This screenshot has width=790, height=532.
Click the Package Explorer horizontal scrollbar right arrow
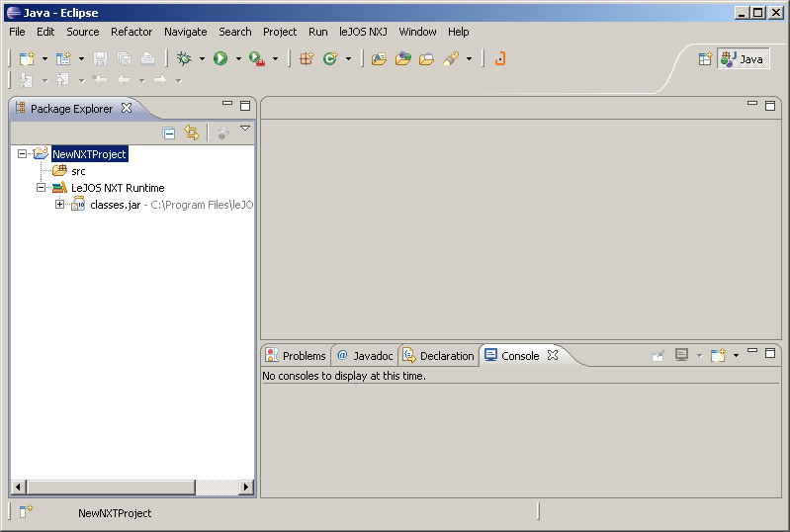click(x=245, y=487)
